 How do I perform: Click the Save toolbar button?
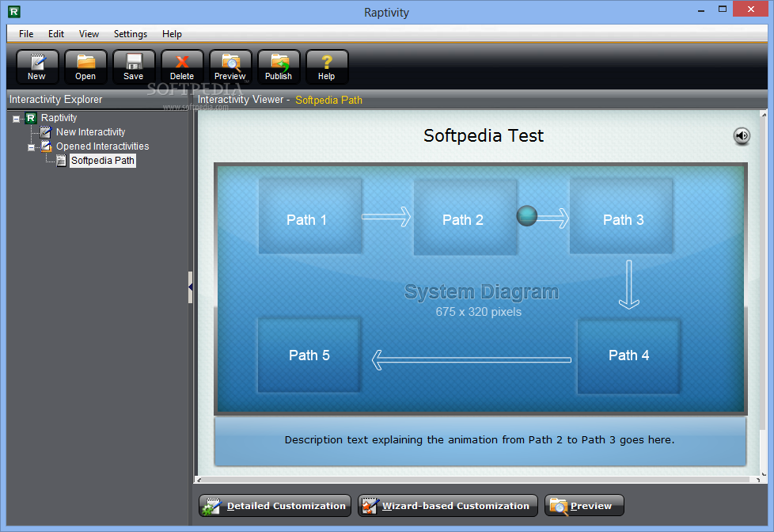(134, 67)
